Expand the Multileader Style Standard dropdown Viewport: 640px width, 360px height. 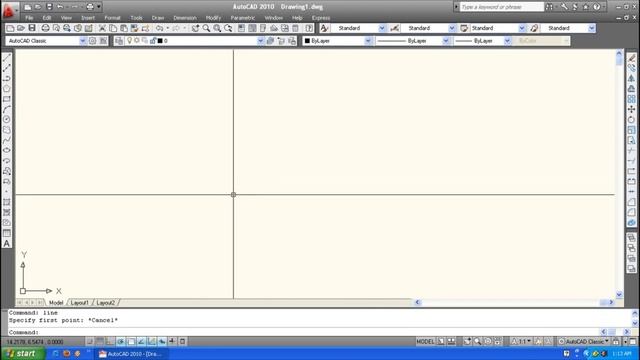click(591, 28)
